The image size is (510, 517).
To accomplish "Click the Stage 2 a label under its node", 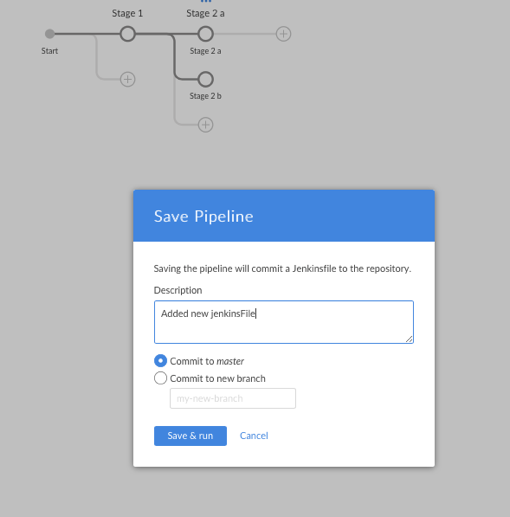I will point(205,51).
